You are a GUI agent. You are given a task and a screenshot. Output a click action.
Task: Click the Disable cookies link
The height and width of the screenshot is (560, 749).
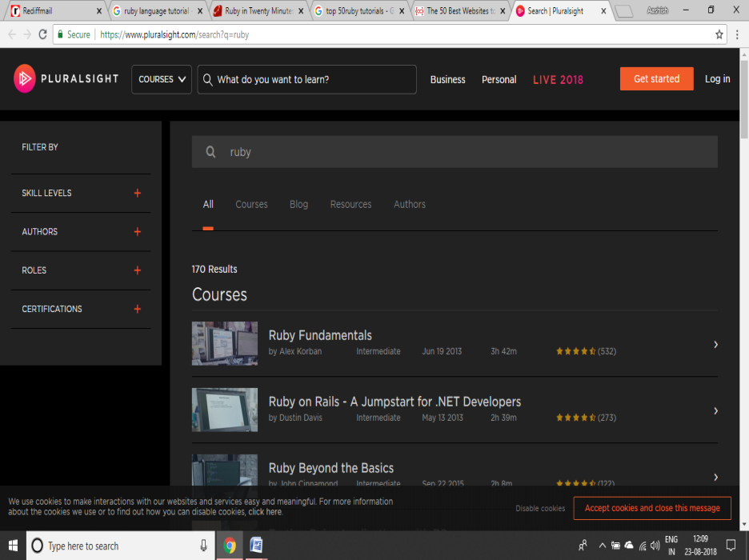coord(540,509)
